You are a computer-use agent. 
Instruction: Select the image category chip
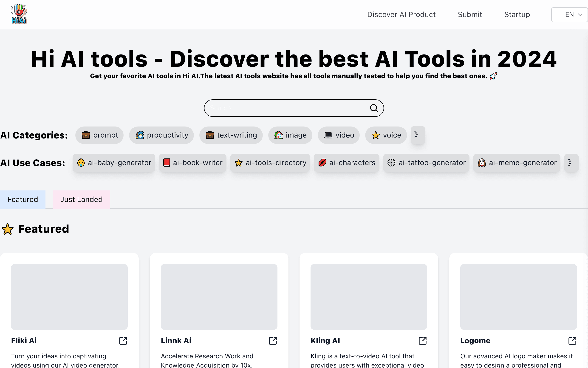(290, 135)
